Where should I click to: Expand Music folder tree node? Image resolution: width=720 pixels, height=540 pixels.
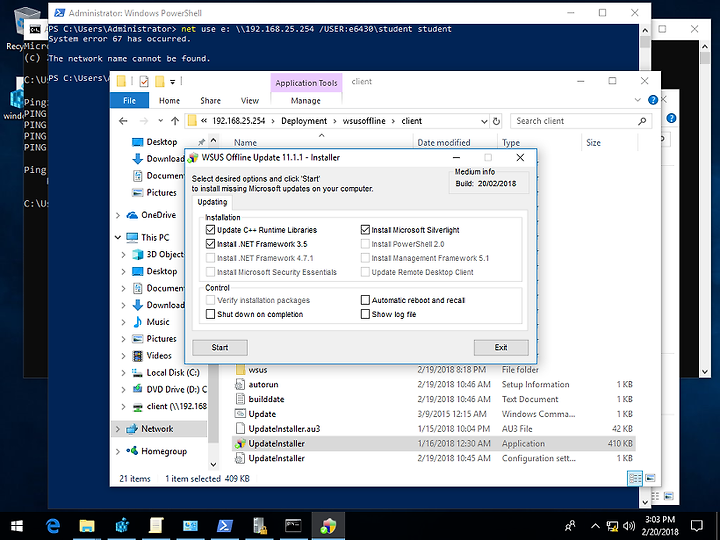point(123,322)
